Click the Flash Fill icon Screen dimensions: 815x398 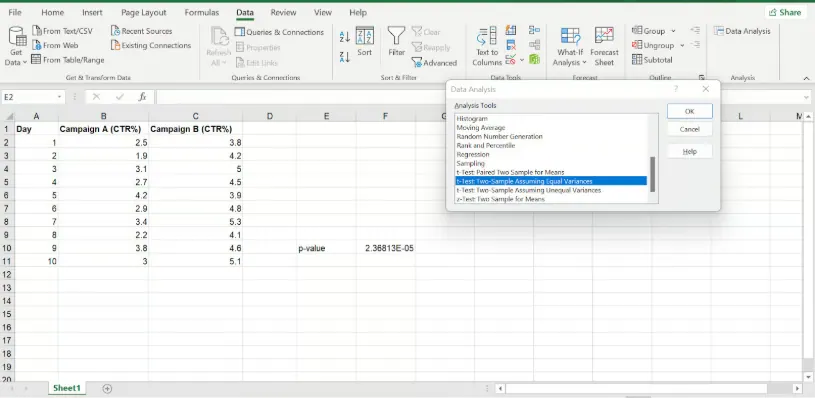[511, 30]
